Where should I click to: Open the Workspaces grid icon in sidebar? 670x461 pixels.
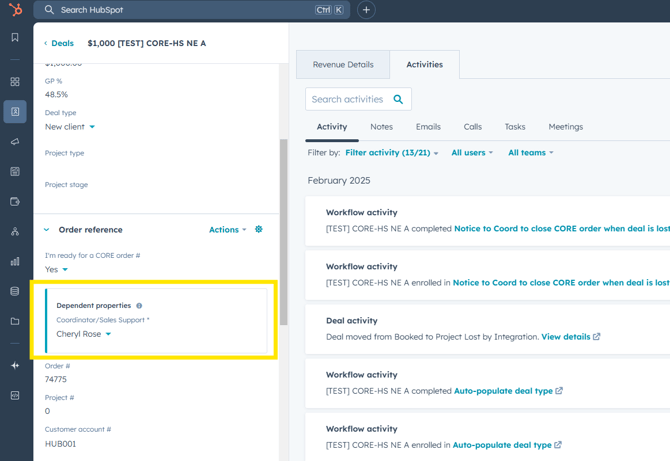coord(15,82)
